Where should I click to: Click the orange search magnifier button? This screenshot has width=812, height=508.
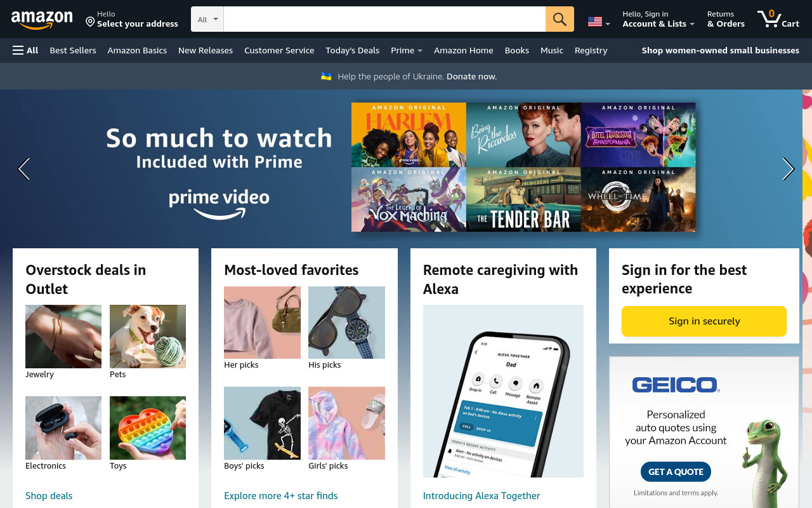(560, 19)
